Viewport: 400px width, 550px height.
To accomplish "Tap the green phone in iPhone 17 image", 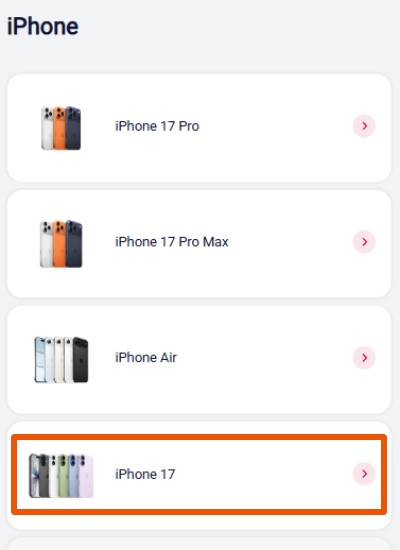I will click(x=63, y=476).
